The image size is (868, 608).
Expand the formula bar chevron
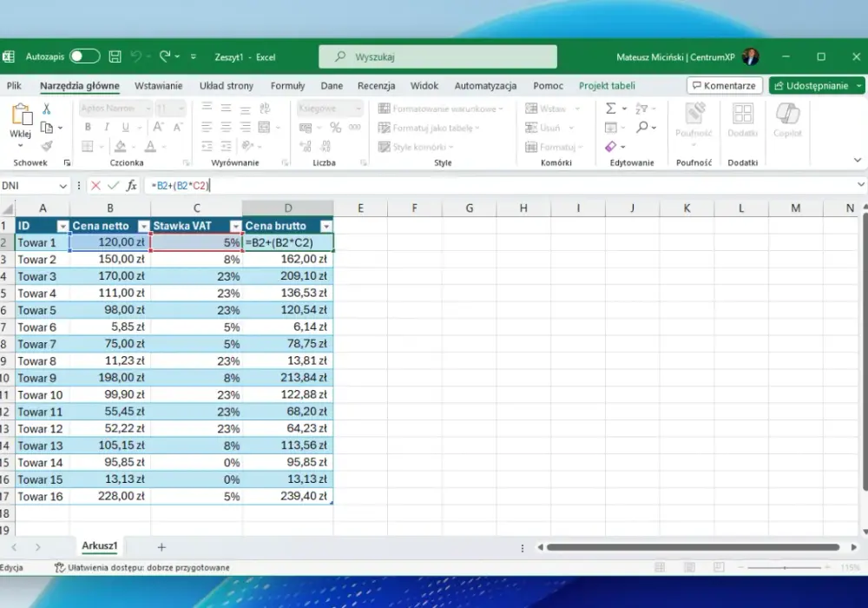(861, 185)
